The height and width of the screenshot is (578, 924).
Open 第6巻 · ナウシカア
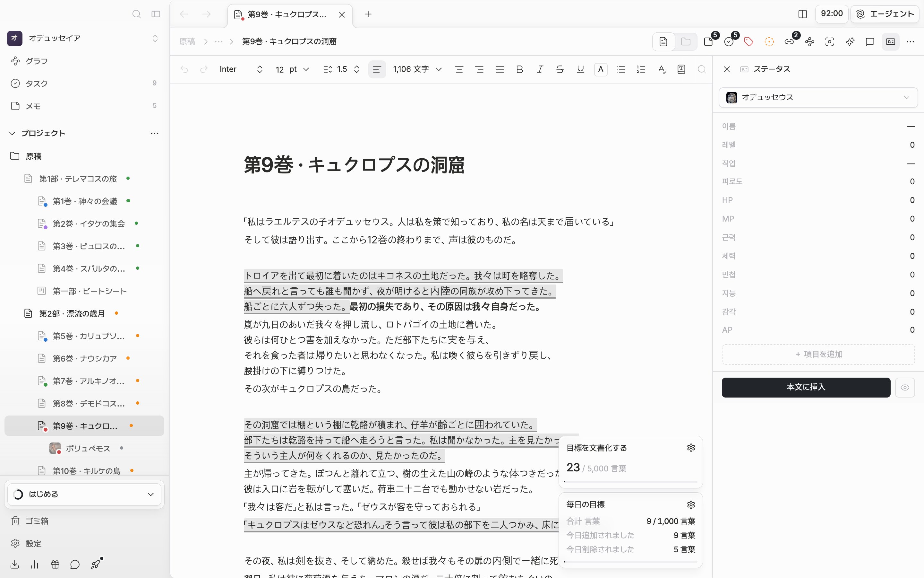click(x=84, y=358)
